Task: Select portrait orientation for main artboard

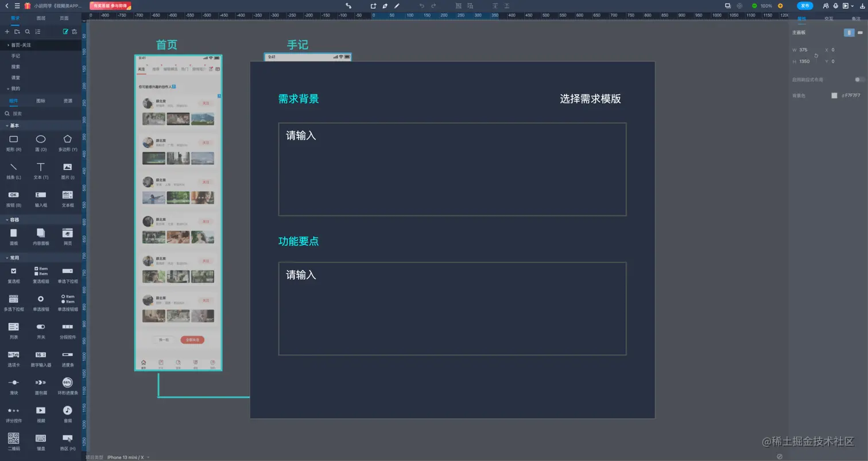Action: 849,33
